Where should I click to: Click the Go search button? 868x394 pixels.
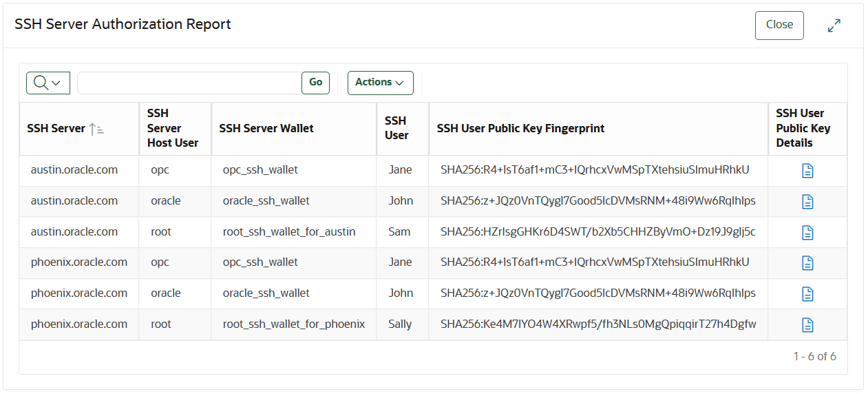point(315,83)
